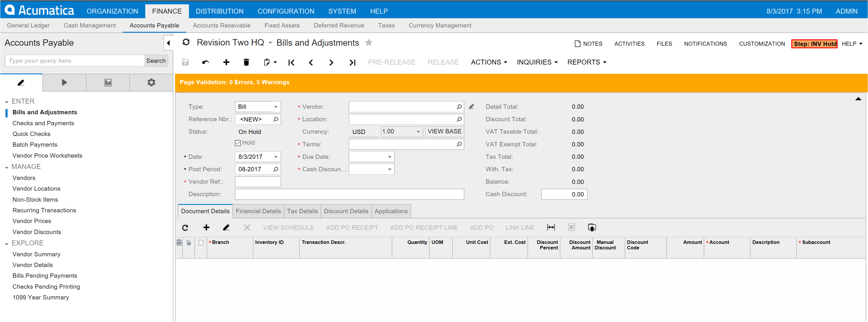Image resolution: width=868 pixels, height=322 pixels.
Task: Open the branch selector arrow next to Revision Two HQ
Action: (270, 43)
